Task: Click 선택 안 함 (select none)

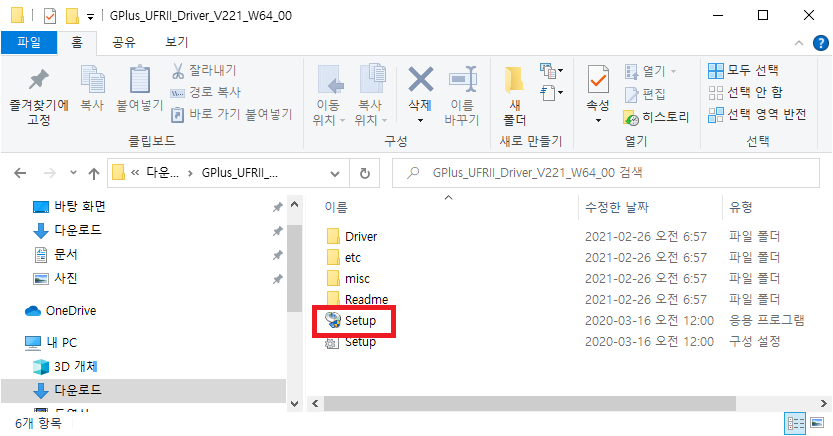Action: (x=745, y=92)
